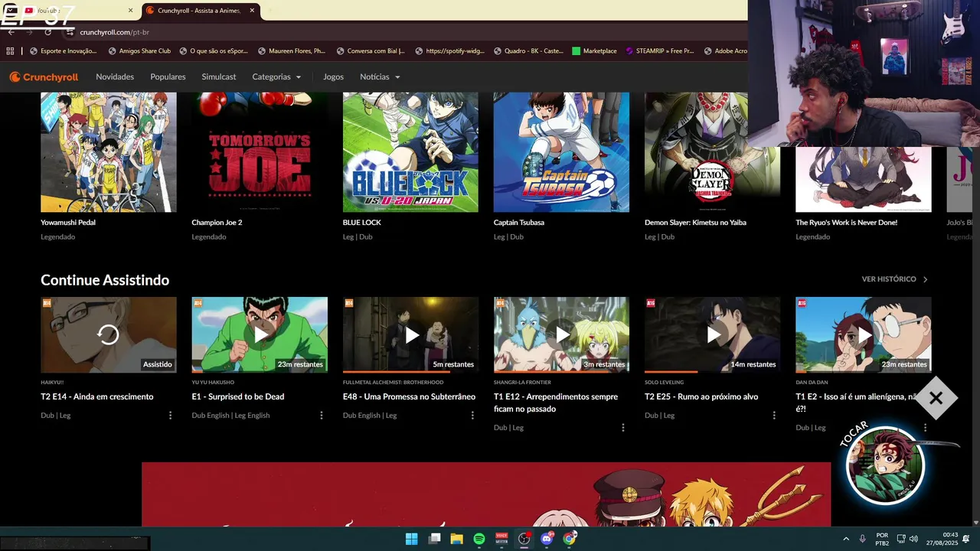Open options menu for Surprised to be Dead
The image size is (980, 551).
click(321, 416)
